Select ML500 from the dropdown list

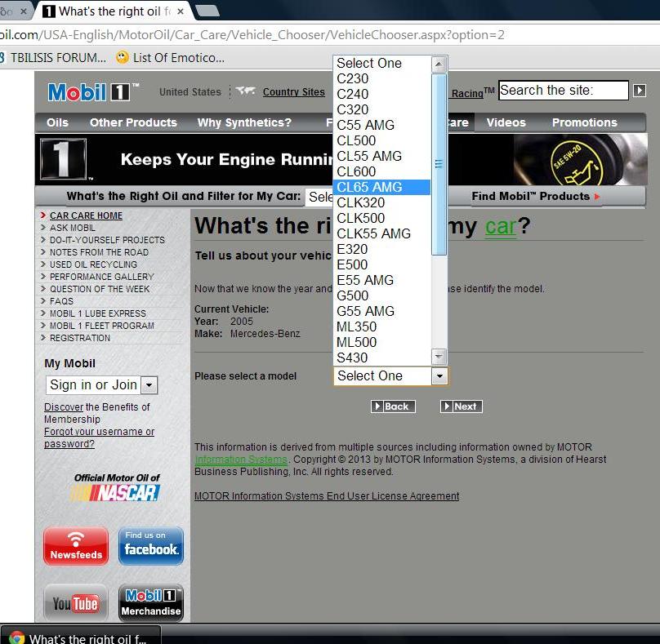[382, 342]
